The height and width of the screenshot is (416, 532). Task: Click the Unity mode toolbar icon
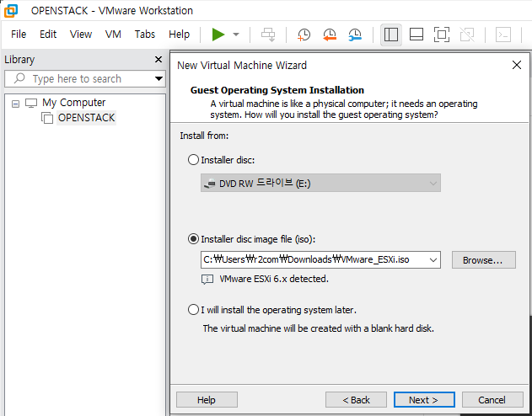(x=467, y=35)
